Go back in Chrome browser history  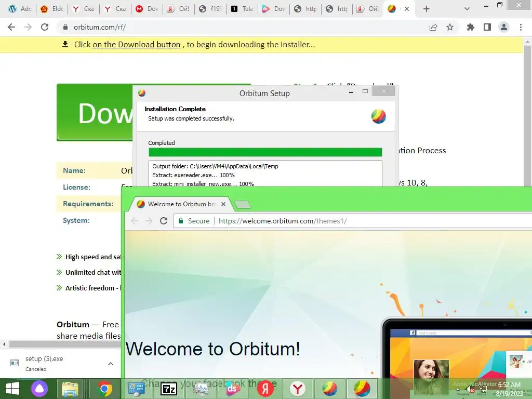point(11,27)
